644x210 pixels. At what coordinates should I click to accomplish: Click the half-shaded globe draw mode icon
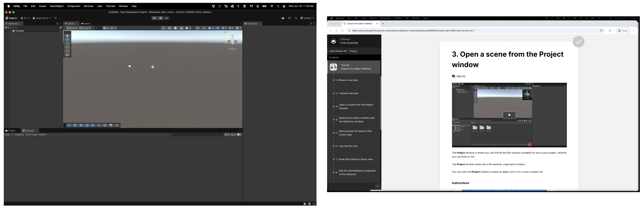(169, 28)
